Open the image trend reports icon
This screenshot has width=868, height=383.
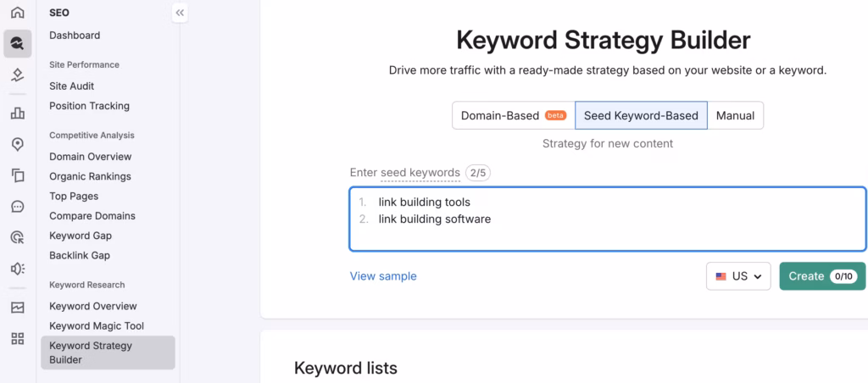tap(18, 308)
